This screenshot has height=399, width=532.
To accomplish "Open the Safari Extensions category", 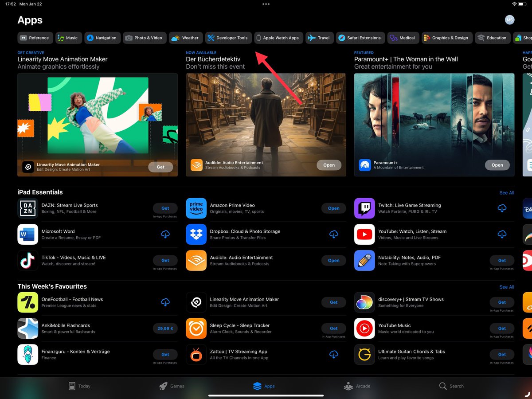I will coord(360,38).
